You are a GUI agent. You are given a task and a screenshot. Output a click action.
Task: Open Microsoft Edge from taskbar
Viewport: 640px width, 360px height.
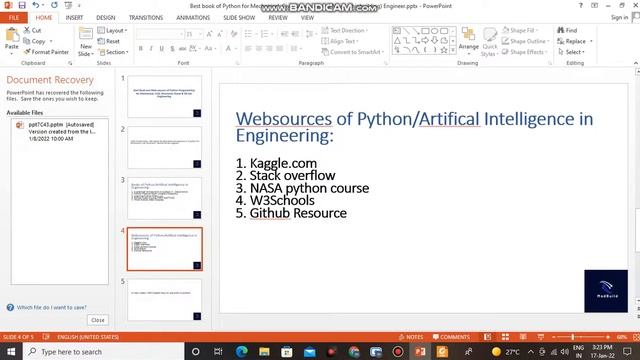click(242, 351)
